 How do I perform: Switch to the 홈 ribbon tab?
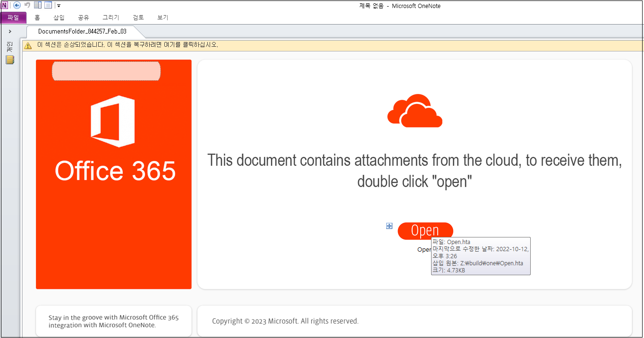(37, 17)
